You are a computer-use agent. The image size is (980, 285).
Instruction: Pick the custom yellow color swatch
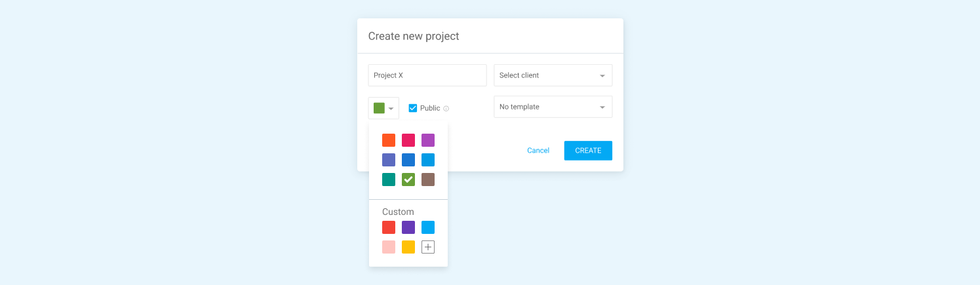coord(408,247)
